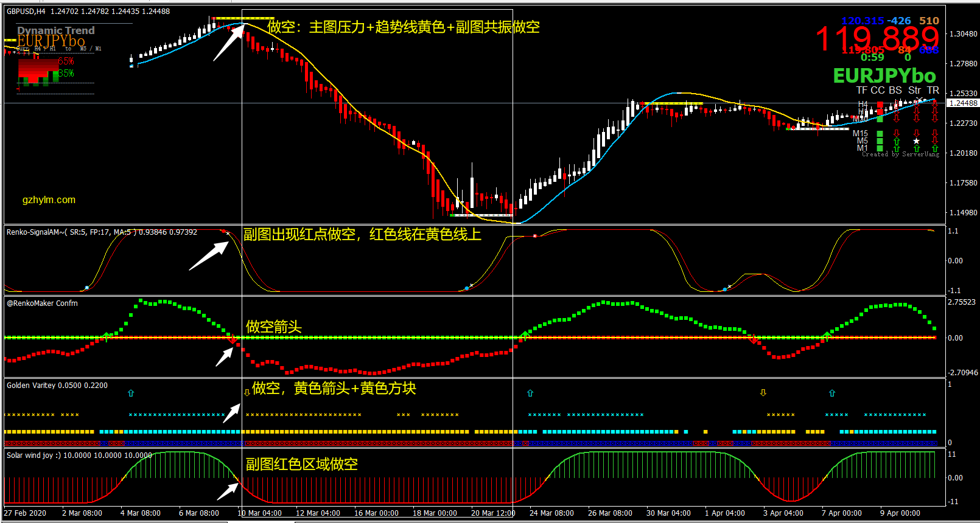980x523 pixels.
Task: Click the M5 row TR red down arrow
Action: click(935, 141)
